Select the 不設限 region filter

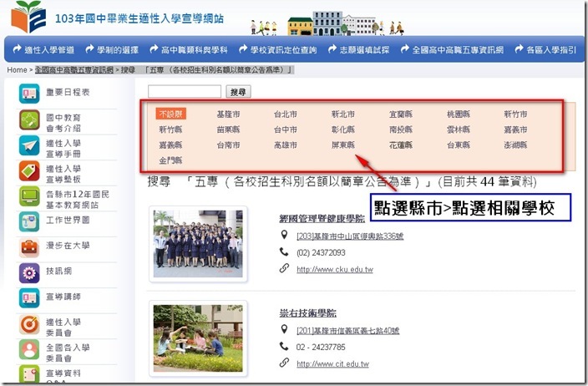click(171, 114)
